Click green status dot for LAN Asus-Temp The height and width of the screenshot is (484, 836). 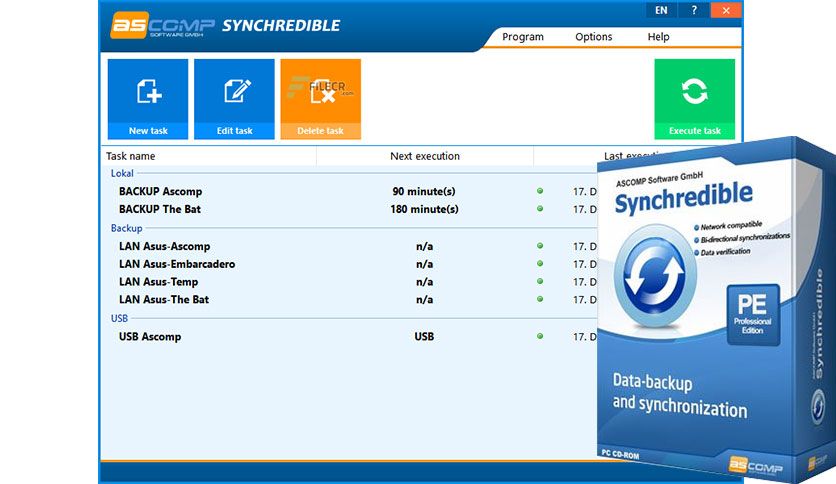pyautogui.click(x=540, y=282)
